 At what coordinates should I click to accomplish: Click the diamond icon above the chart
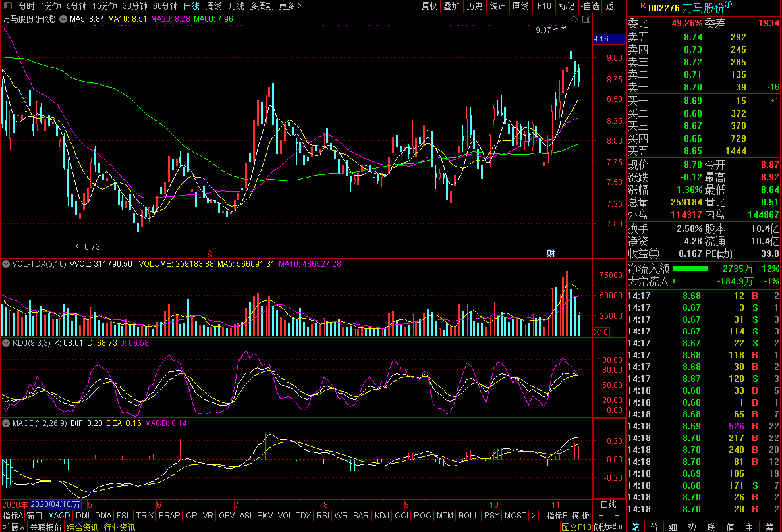pos(574,20)
